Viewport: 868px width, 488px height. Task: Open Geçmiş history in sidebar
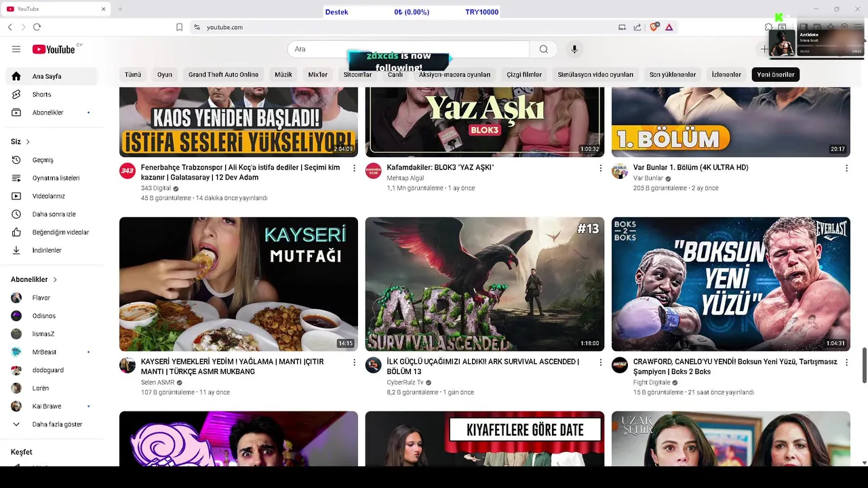(x=52, y=160)
